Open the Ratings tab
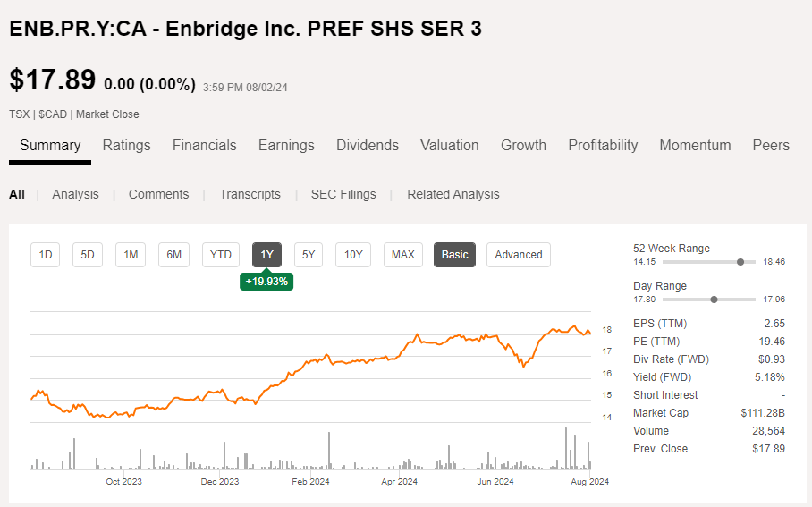Image resolution: width=812 pixels, height=507 pixels. 126,146
